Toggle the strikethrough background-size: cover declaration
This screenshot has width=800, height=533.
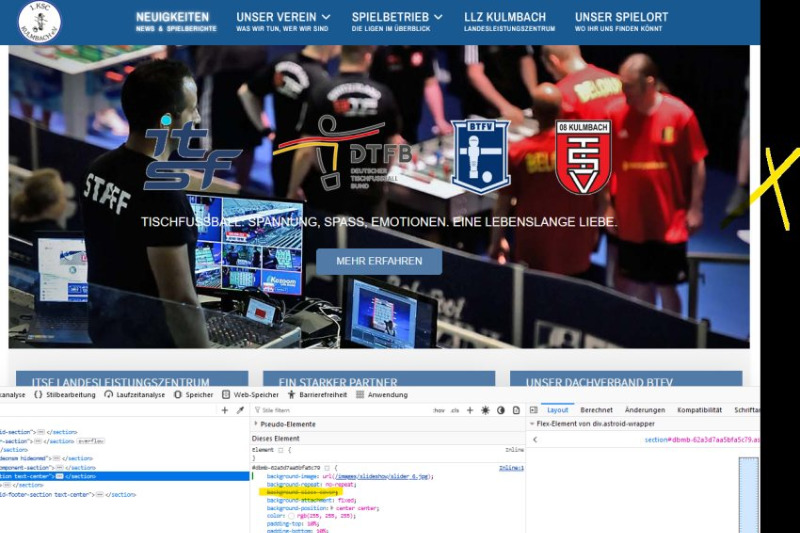[302, 493]
